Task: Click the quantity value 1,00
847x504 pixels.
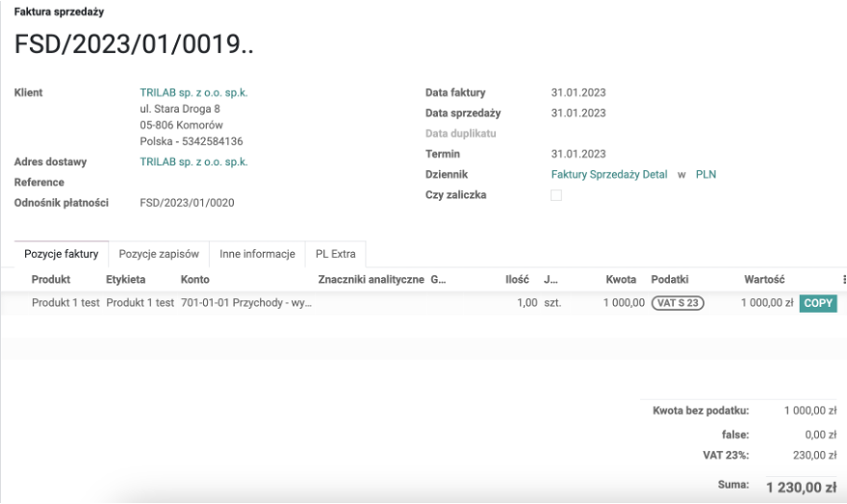Action: pyautogui.click(x=527, y=303)
